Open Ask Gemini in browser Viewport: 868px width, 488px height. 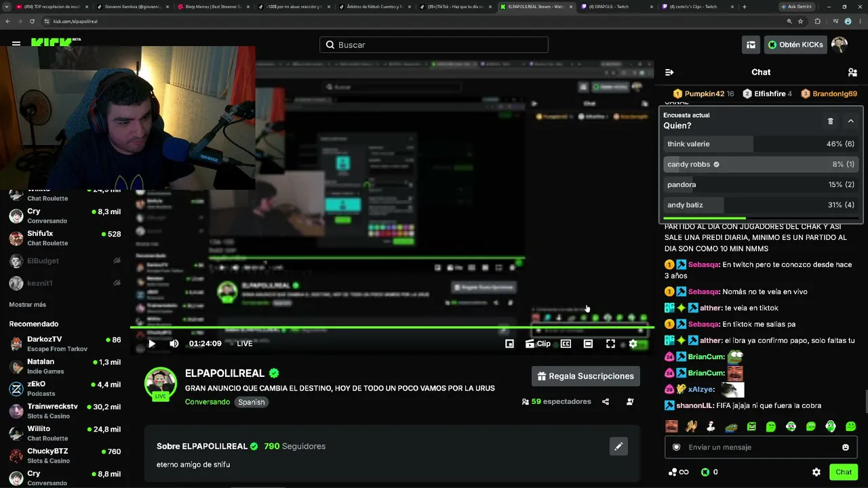pos(795,7)
